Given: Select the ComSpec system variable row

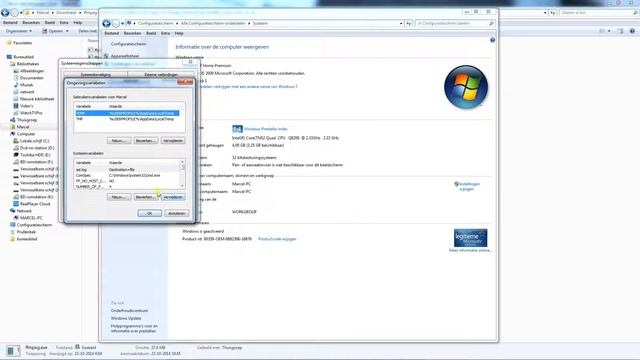Looking at the screenshot, I should pyautogui.click(x=127, y=175).
